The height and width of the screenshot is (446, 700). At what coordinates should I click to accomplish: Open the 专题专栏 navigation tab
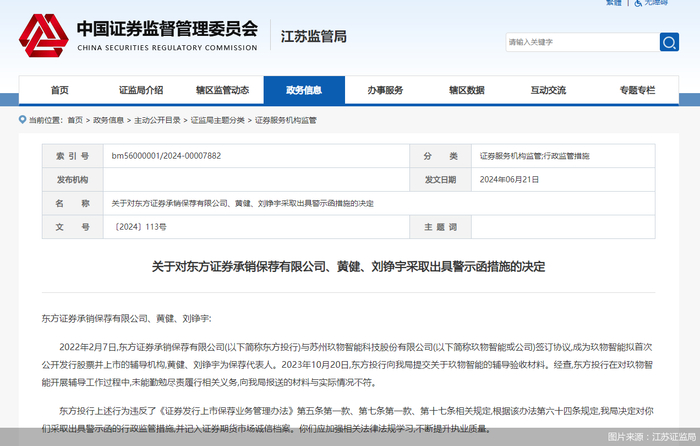(637, 90)
